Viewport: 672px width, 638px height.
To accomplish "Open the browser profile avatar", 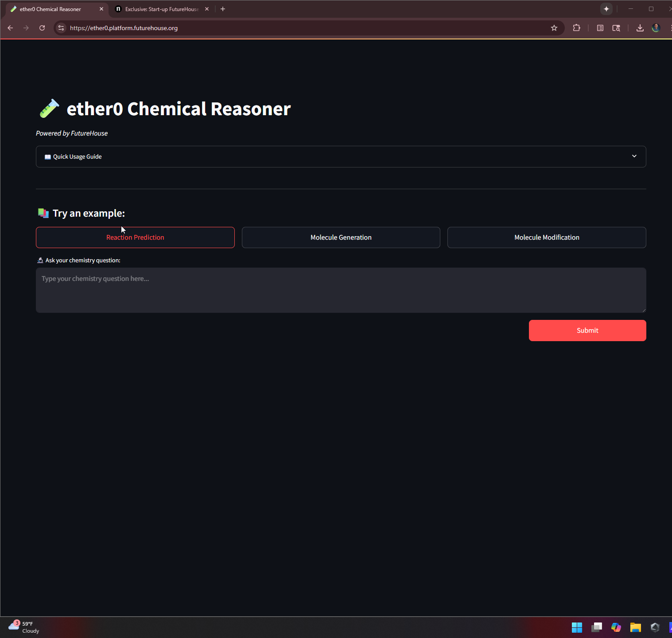I will pyautogui.click(x=656, y=28).
